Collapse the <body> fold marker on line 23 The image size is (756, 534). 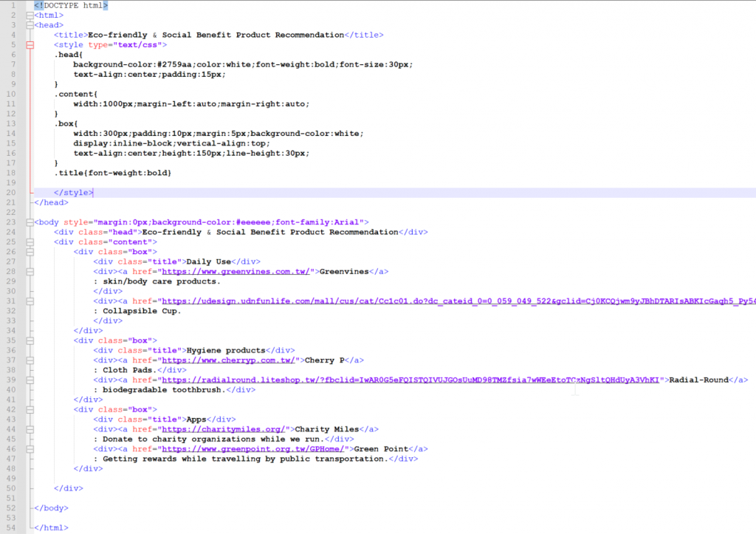[30, 222]
